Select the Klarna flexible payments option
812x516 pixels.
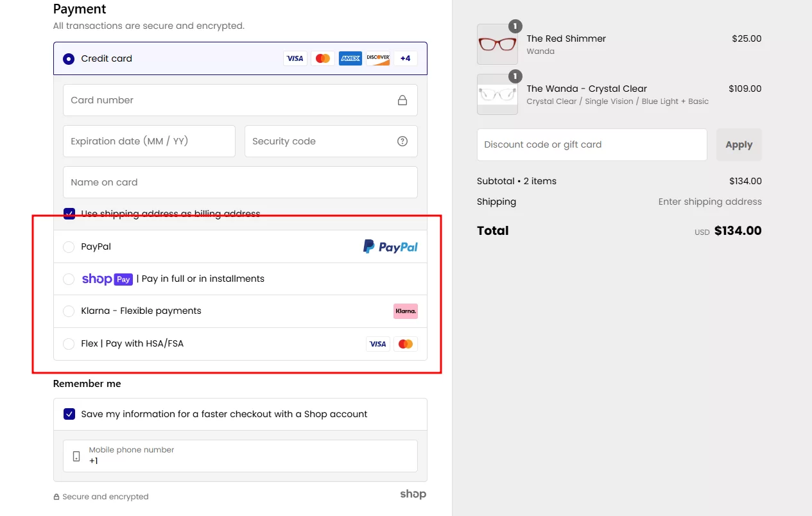[69, 311]
